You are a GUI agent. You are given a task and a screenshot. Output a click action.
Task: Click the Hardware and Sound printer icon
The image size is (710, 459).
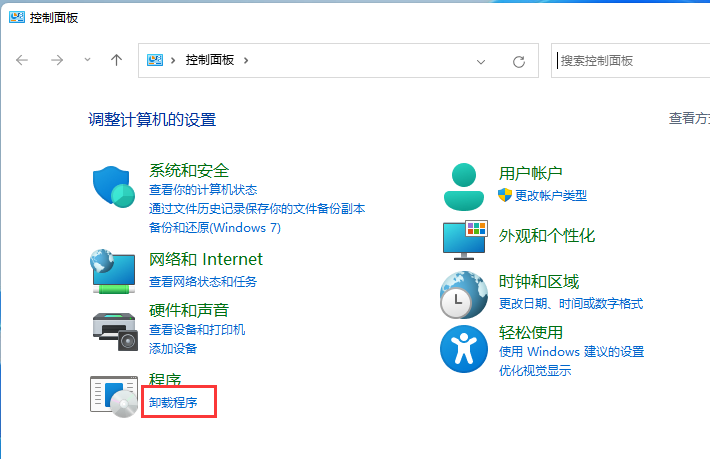[x=115, y=331]
